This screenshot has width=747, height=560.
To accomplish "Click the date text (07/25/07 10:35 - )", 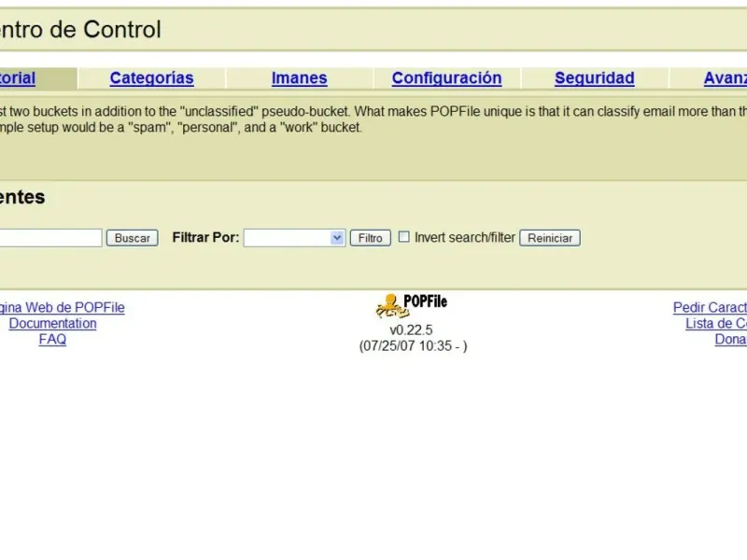I will tap(413, 345).
